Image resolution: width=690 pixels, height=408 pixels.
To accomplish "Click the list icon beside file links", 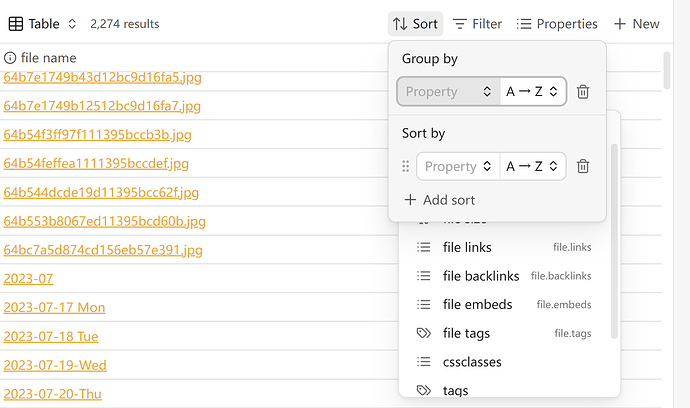I will tap(423, 247).
